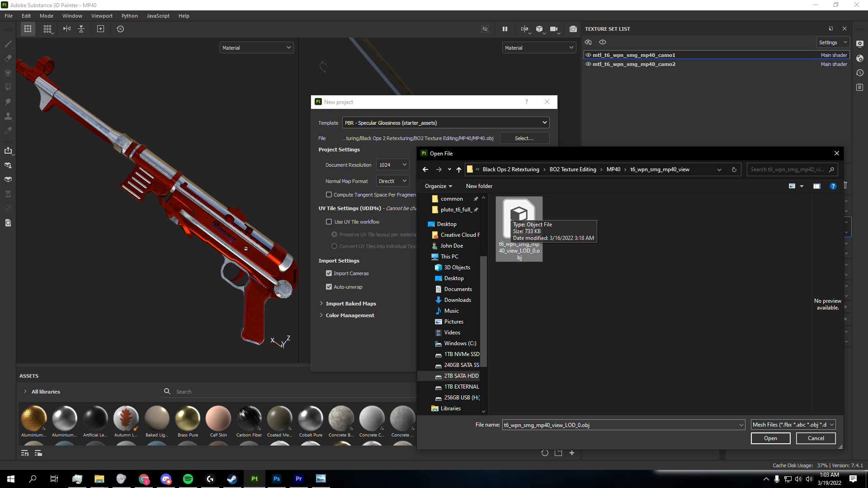The width and height of the screenshot is (868, 488).
Task: Hide mtl_t6_wpn_smg_mp40_camo2 texture set
Action: point(588,64)
